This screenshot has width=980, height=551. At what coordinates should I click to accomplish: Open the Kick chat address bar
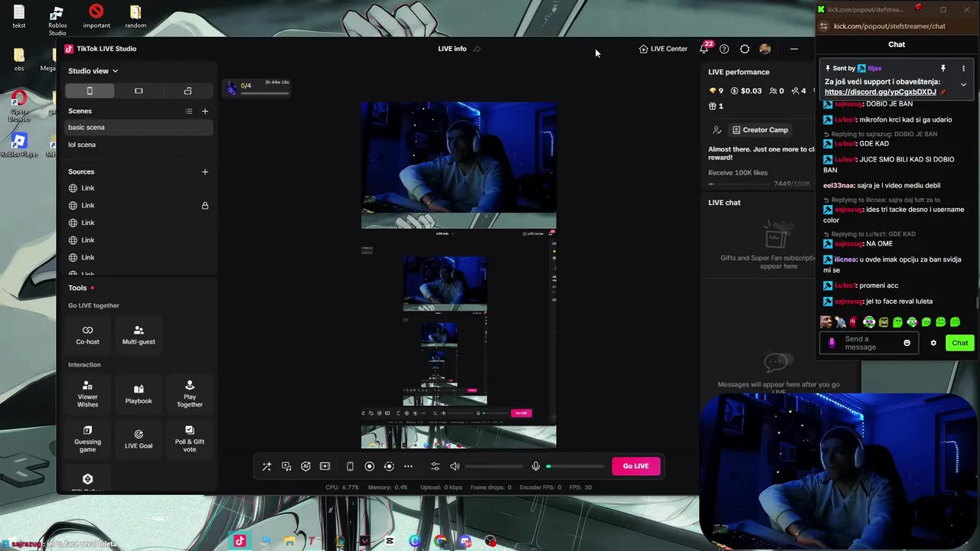point(889,26)
